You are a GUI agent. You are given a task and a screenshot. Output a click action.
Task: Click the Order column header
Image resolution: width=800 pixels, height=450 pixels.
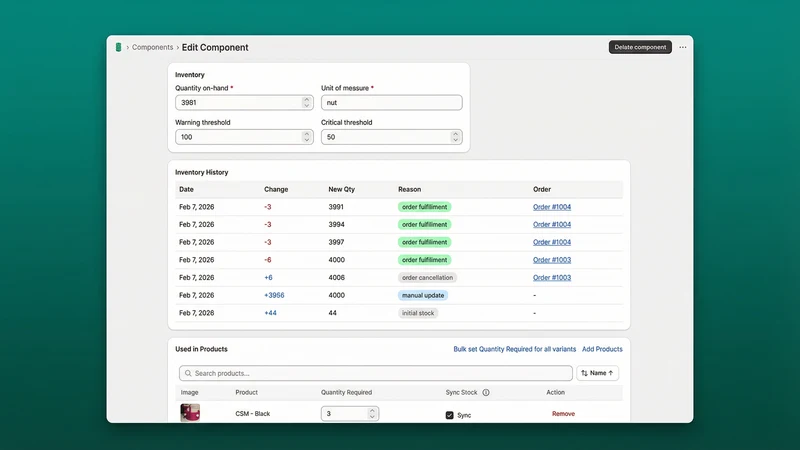(542, 189)
